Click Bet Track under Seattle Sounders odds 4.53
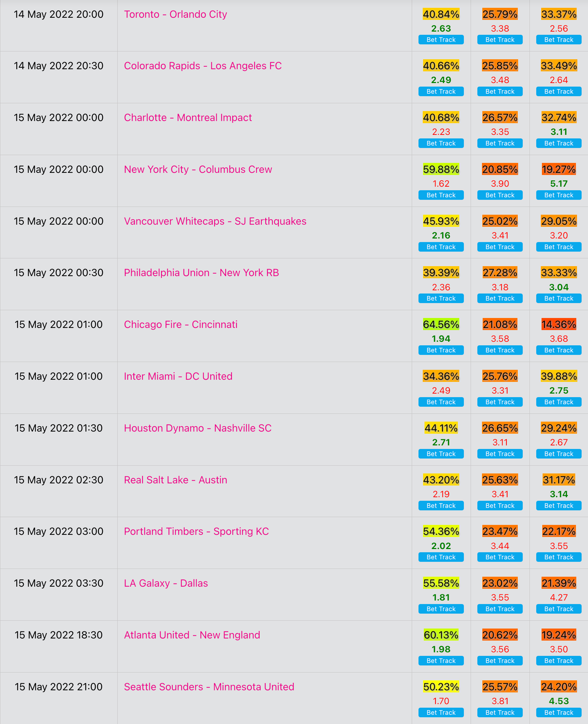 (559, 713)
